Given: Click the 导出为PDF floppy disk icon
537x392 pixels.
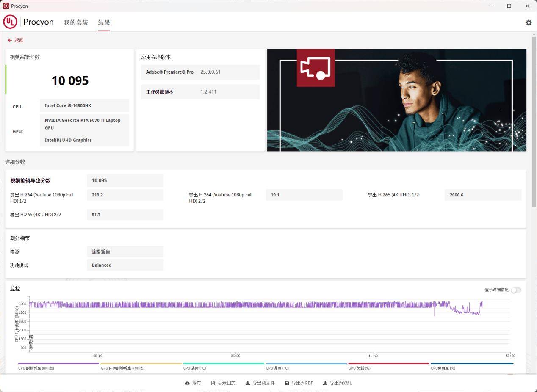Looking at the screenshot, I should (288, 383).
